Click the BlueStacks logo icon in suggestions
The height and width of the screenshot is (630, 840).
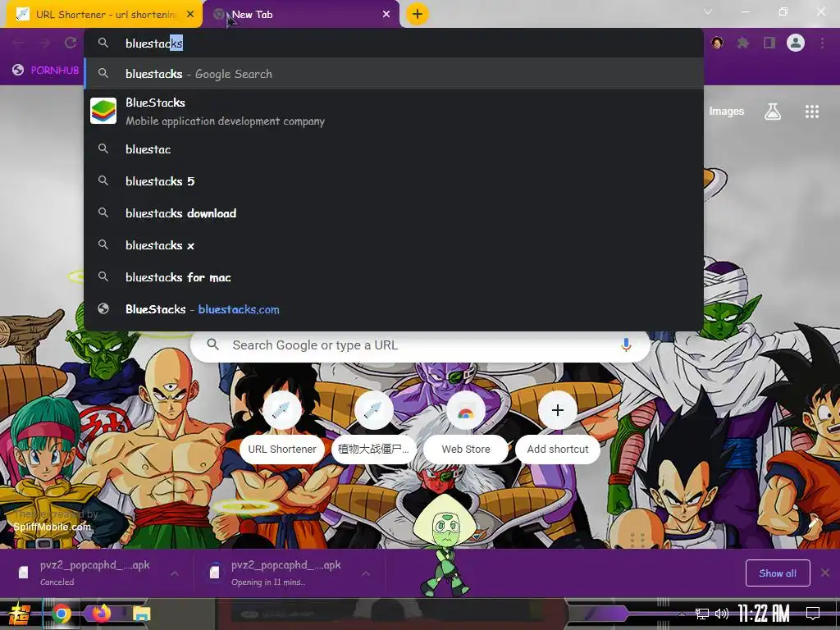[x=103, y=111]
